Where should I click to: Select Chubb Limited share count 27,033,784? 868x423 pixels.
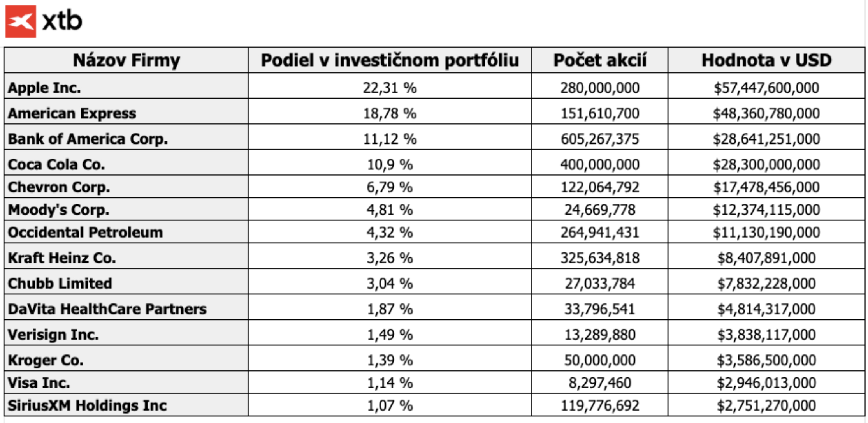click(x=600, y=284)
